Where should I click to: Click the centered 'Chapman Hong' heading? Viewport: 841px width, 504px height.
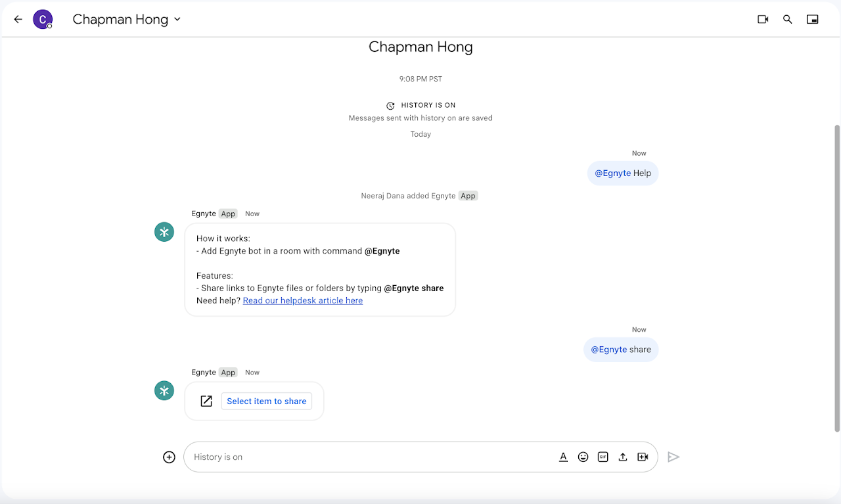(420, 47)
